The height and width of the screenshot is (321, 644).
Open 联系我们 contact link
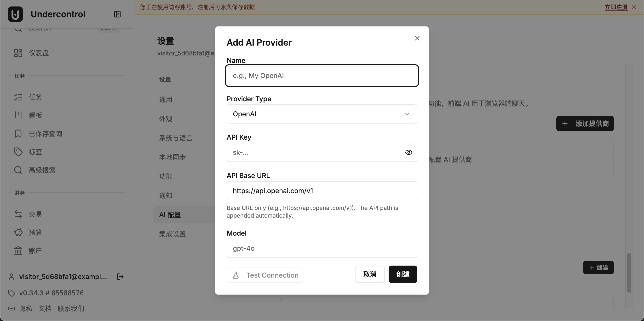pos(71,309)
